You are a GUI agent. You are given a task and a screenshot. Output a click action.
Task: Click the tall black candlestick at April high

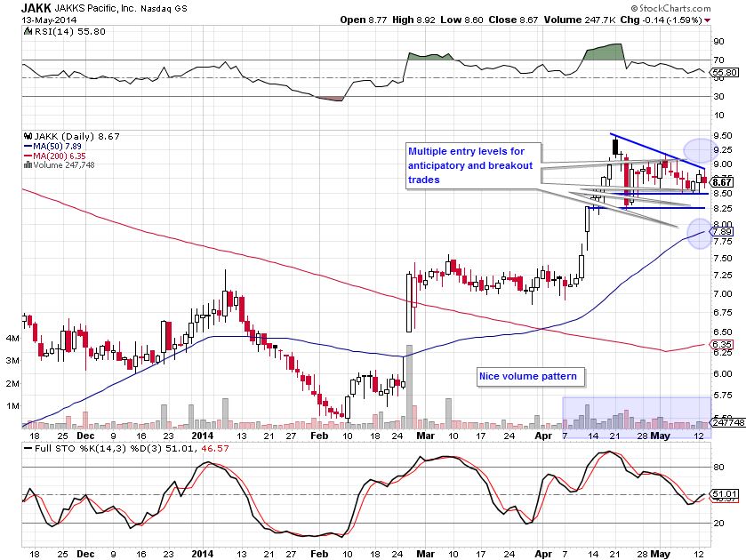(615, 147)
